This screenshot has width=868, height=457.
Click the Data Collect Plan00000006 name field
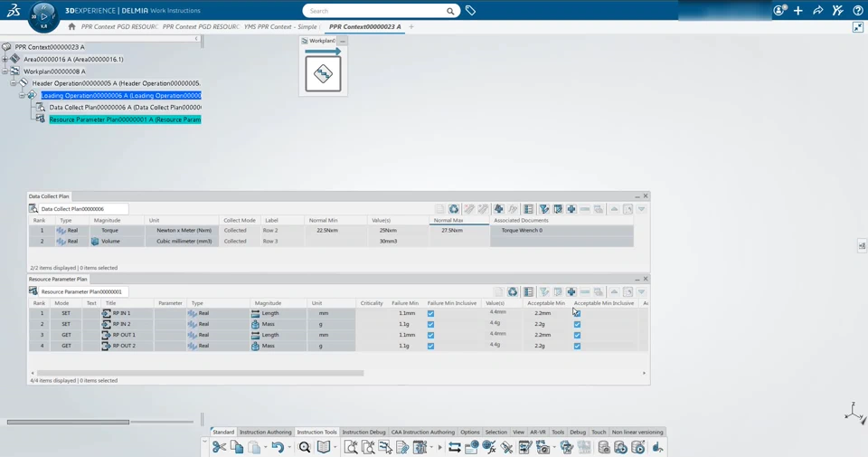(83, 209)
